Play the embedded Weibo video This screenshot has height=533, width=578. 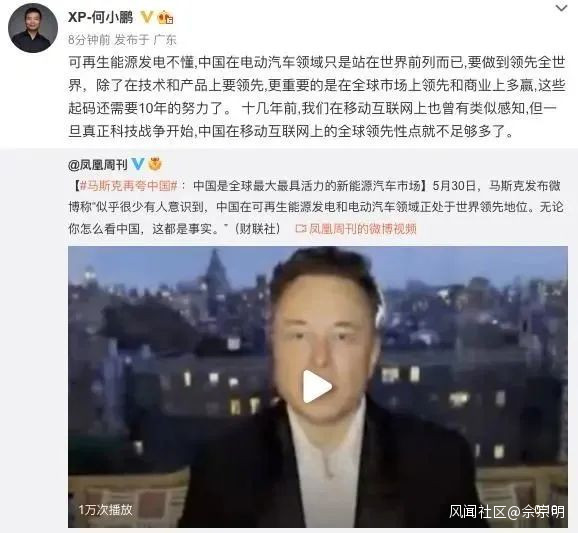317,386
